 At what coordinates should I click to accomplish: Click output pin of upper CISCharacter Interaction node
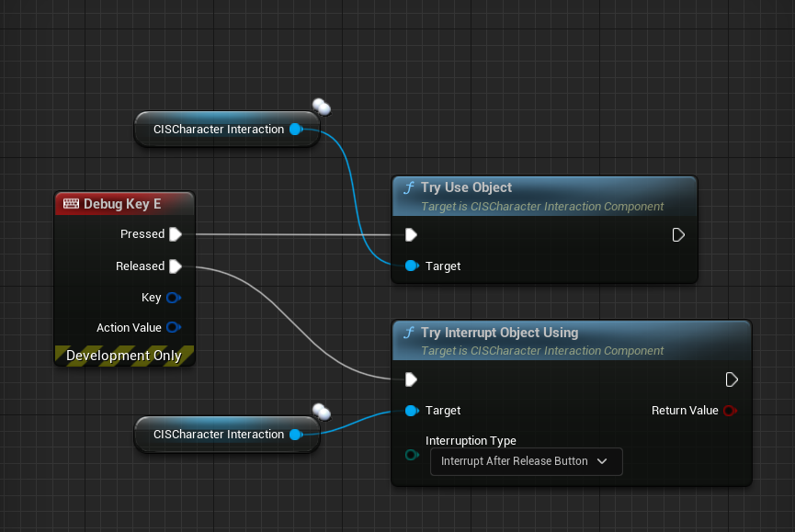[x=295, y=130]
